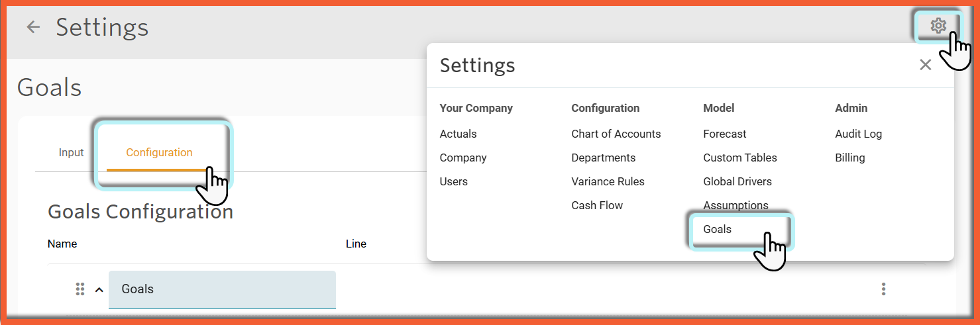Close the Settings popup panel
The height and width of the screenshot is (325, 980).
coord(926,65)
